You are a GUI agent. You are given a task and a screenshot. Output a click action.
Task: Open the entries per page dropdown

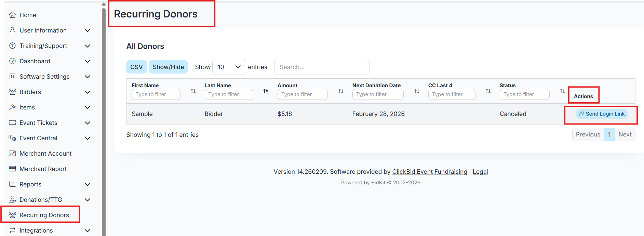(229, 67)
